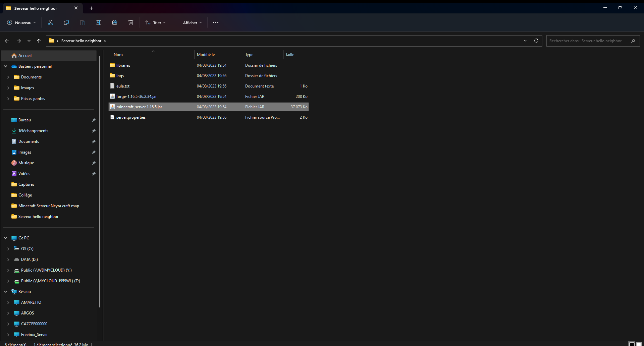The image size is (644, 346).
Task: Sort by the Nom column header
Action: pyautogui.click(x=152, y=54)
